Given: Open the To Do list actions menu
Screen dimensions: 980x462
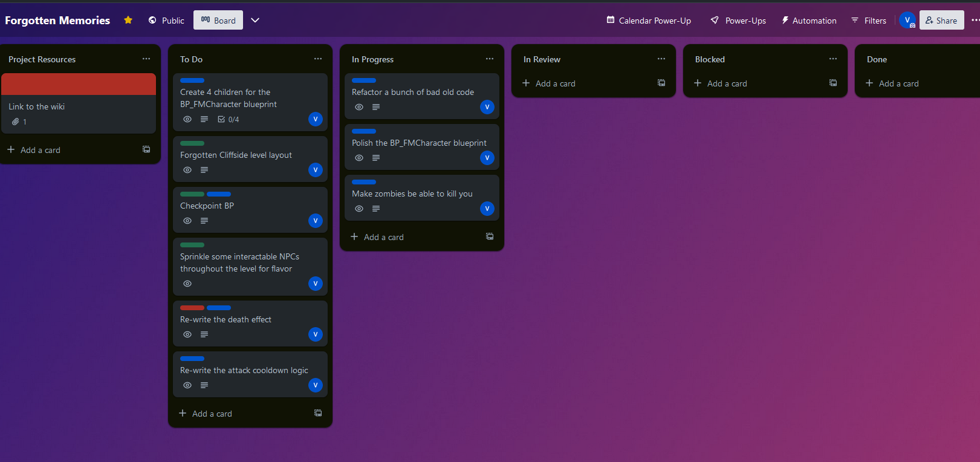Looking at the screenshot, I should pyautogui.click(x=318, y=59).
